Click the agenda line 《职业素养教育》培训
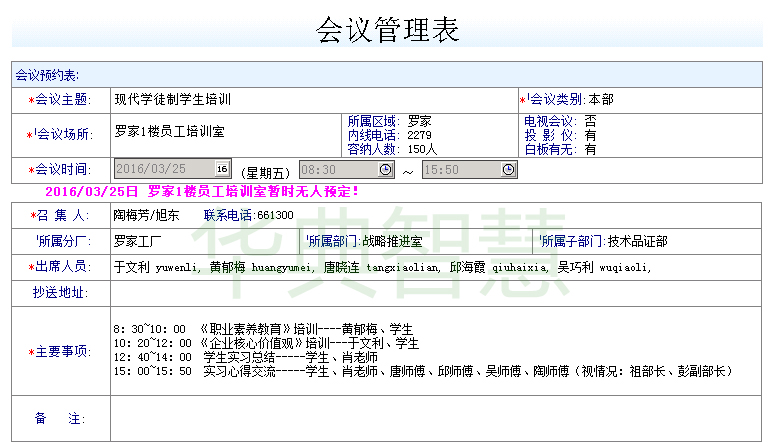This screenshot has height=446, width=772. 263,329
